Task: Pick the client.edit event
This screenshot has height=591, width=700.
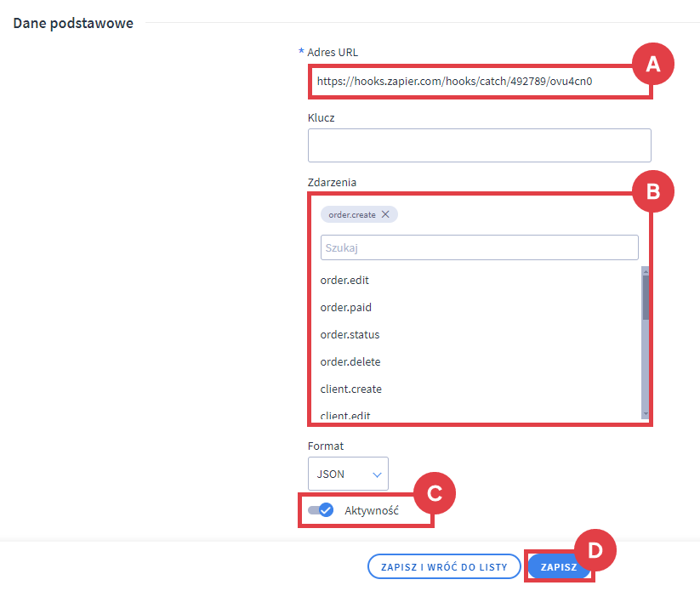Action: point(345,416)
